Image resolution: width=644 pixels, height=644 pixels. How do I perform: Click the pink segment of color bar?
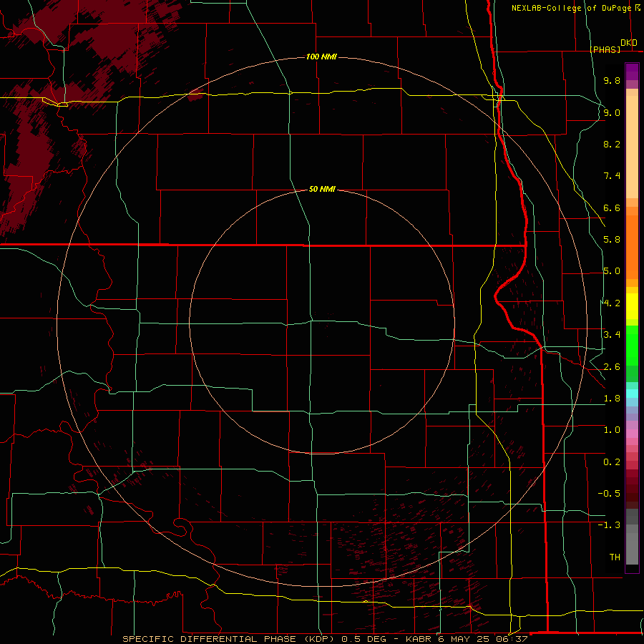point(632,434)
